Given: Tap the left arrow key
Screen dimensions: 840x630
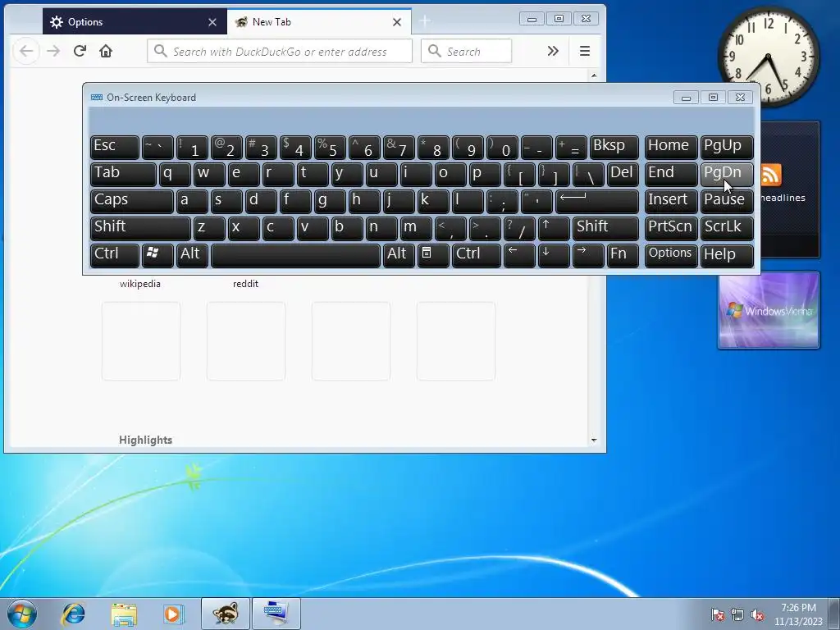Looking at the screenshot, I should click(519, 255).
